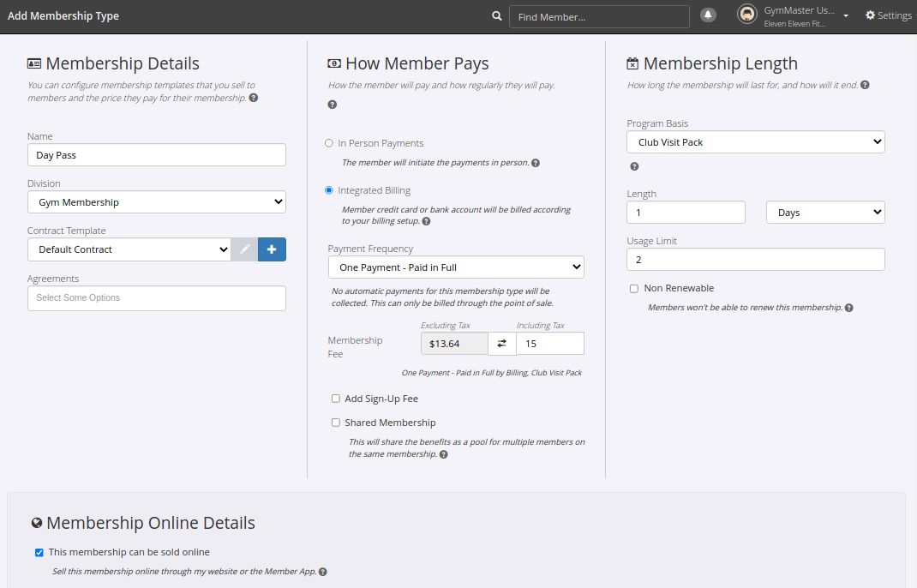Viewport: 917px width, 588px height.
Task: Click the edit contract pencil button
Action: point(244,249)
